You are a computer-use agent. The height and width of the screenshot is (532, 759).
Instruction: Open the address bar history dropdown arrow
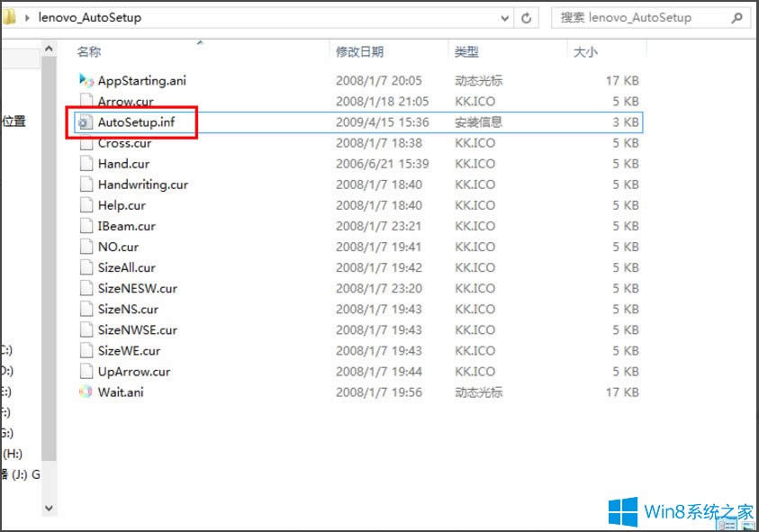point(506,17)
